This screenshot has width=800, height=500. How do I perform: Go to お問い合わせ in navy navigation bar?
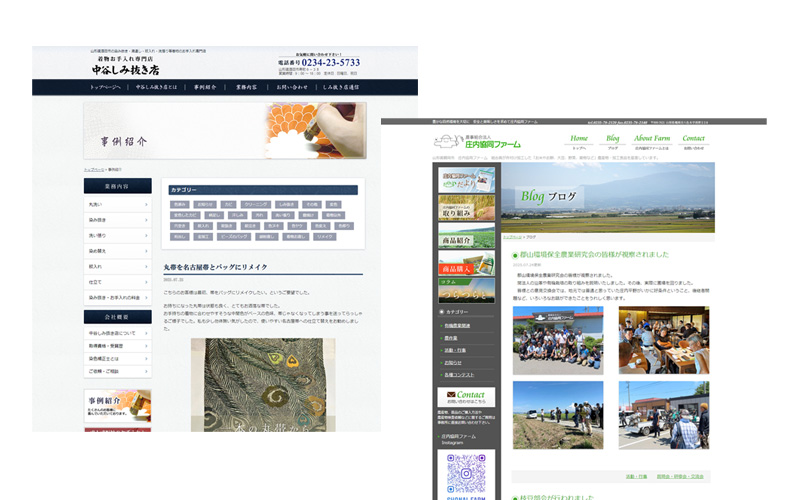[x=292, y=88]
